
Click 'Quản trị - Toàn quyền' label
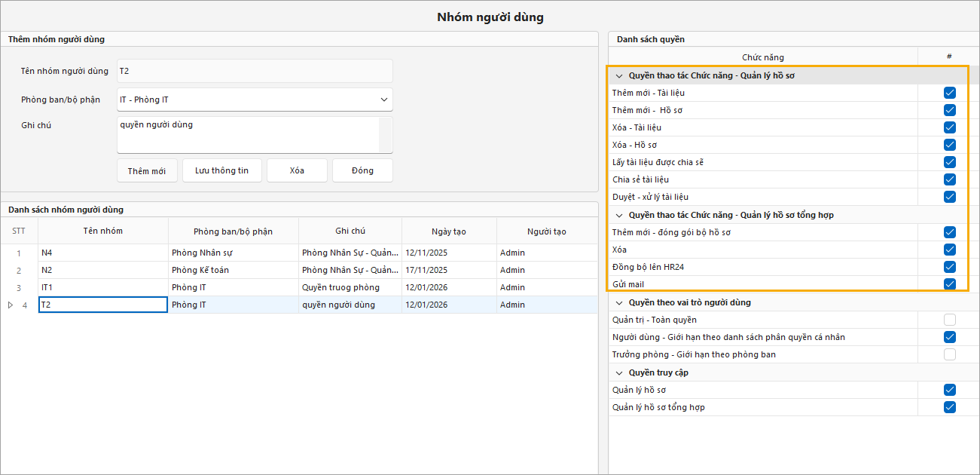tap(655, 320)
